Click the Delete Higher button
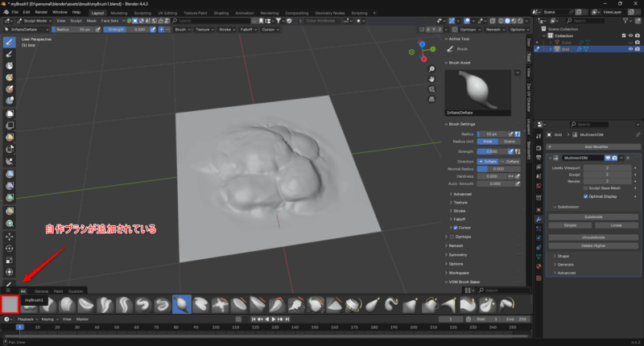Screen dimensions: 644x346 click(x=593, y=245)
